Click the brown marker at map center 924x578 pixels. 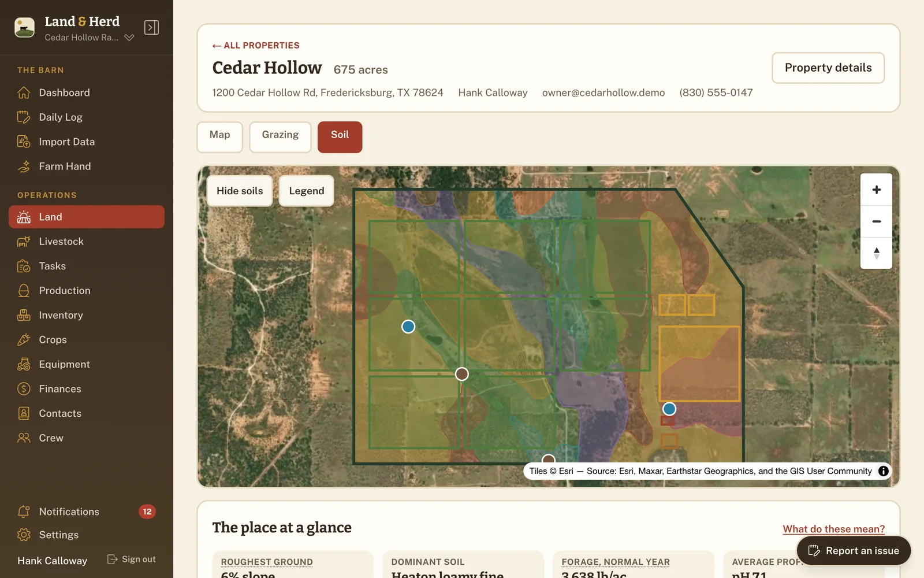(461, 374)
